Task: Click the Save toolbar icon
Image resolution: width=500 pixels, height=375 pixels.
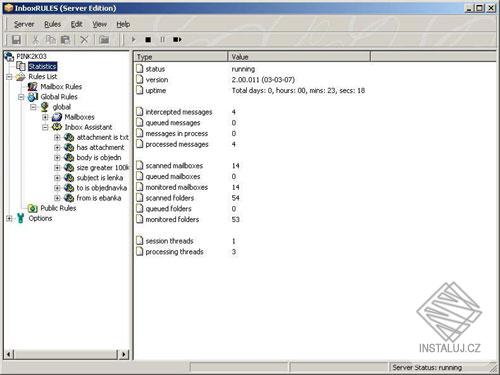Action: pyautogui.click(x=16, y=40)
